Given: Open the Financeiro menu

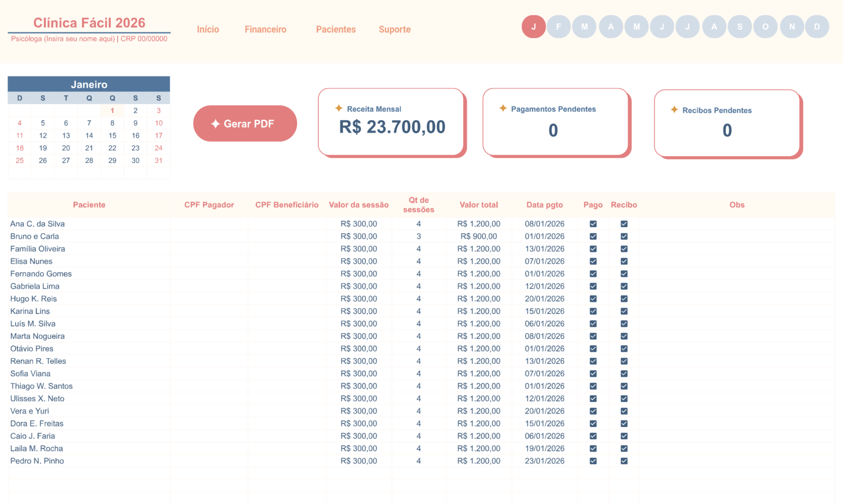Looking at the screenshot, I should pyautogui.click(x=265, y=30).
